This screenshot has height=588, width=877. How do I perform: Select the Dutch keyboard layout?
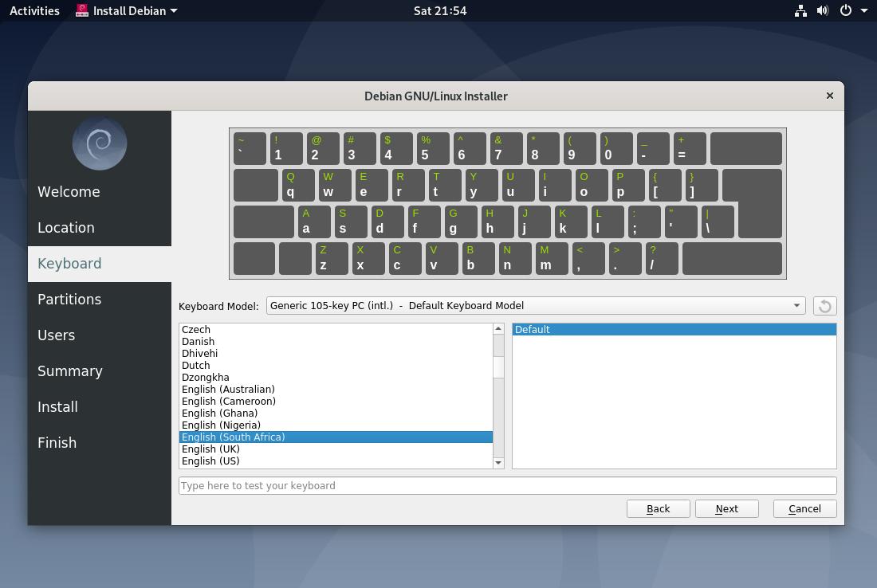pyautogui.click(x=336, y=365)
